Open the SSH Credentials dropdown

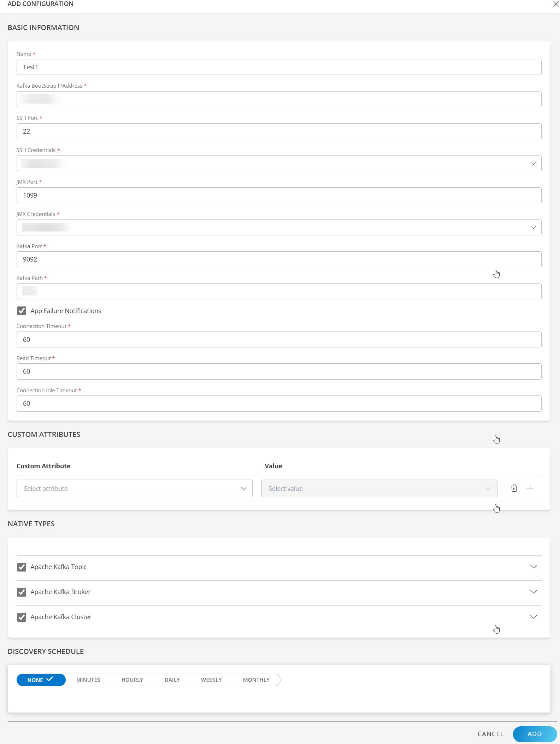click(278, 163)
